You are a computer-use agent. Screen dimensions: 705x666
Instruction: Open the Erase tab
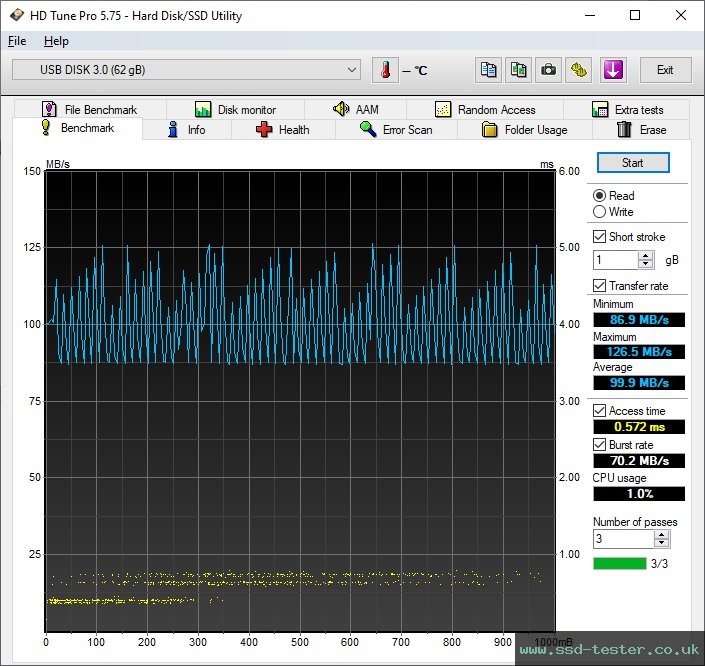click(x=641, y=130)
